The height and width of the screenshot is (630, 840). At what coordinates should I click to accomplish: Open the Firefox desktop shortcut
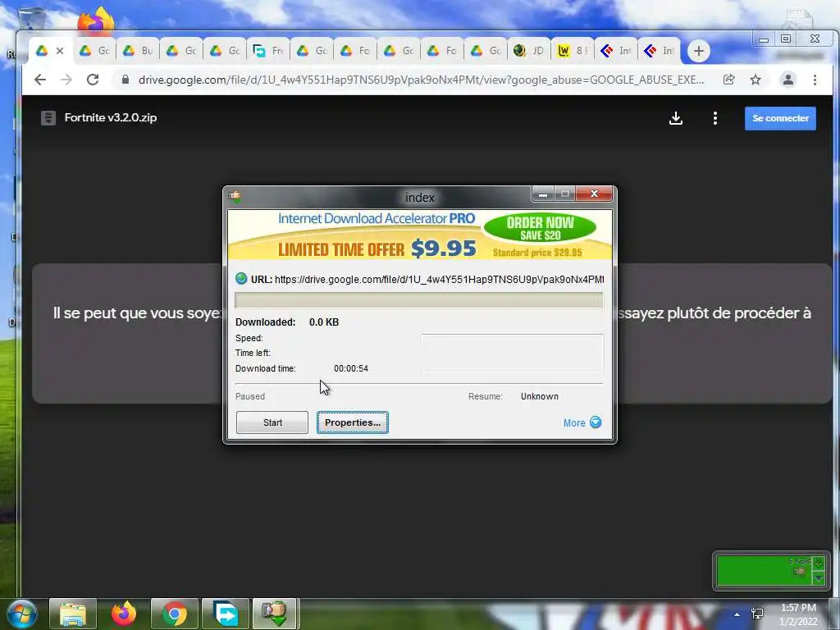[x=95, y=21]
